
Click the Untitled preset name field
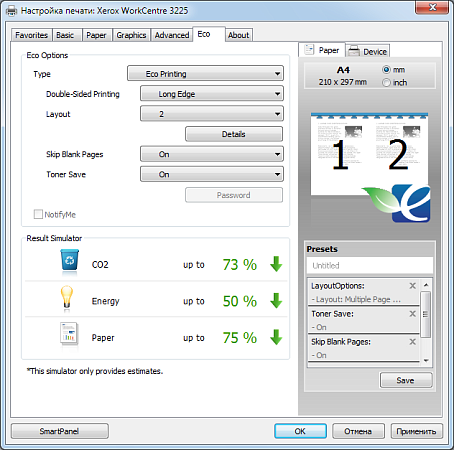click(x=370, y=265)
